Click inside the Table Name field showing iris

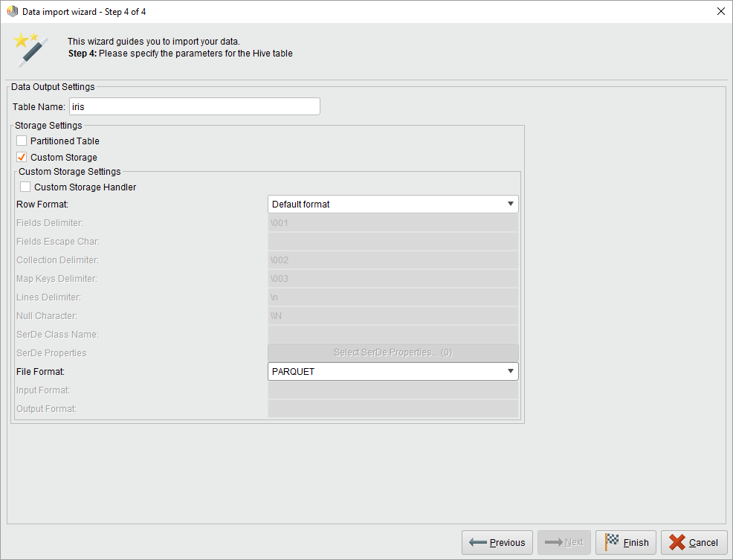point(193,106)
